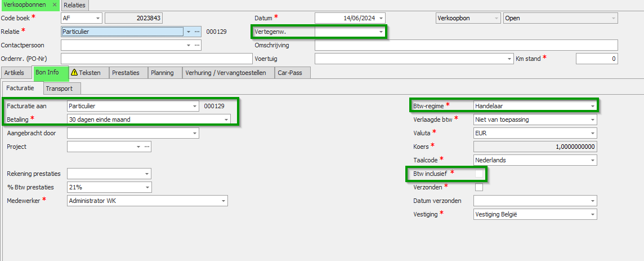Open the Vertegenw. dropdown
The width and height of the screenshot is (644, 261).
381,32
